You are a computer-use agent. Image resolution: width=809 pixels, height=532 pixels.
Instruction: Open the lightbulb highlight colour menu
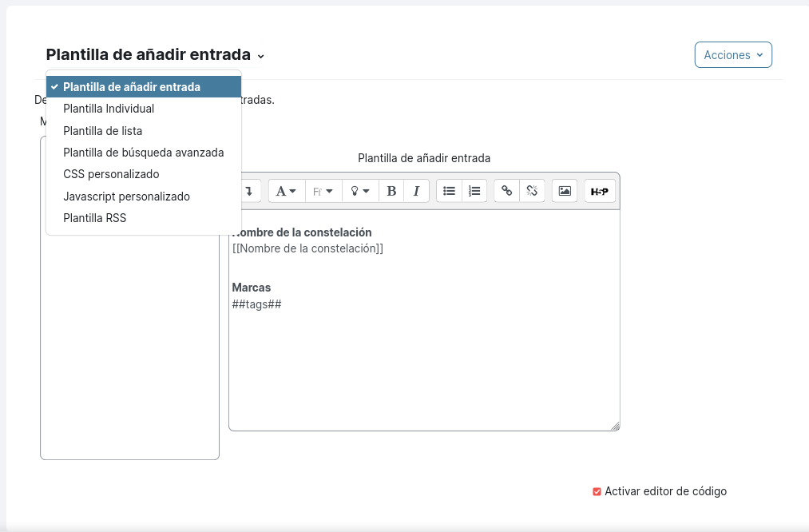[x=360, y=192]
